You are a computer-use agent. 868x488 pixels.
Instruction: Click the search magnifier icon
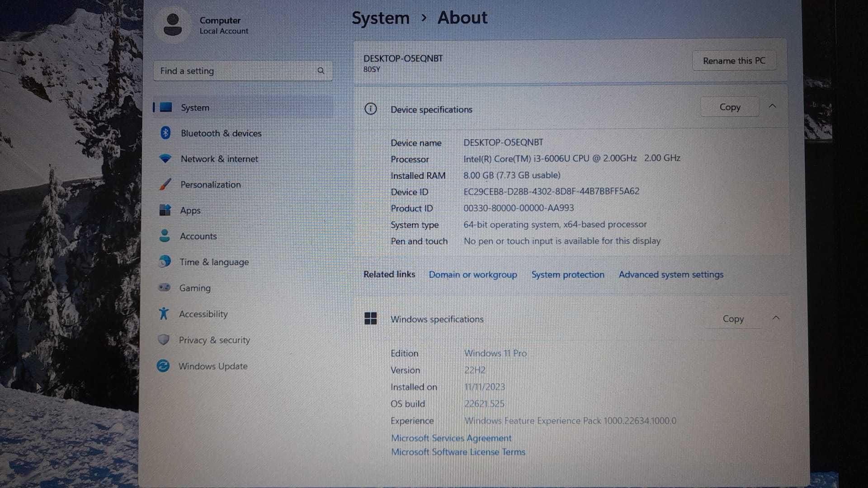click(x=321, y=70)
